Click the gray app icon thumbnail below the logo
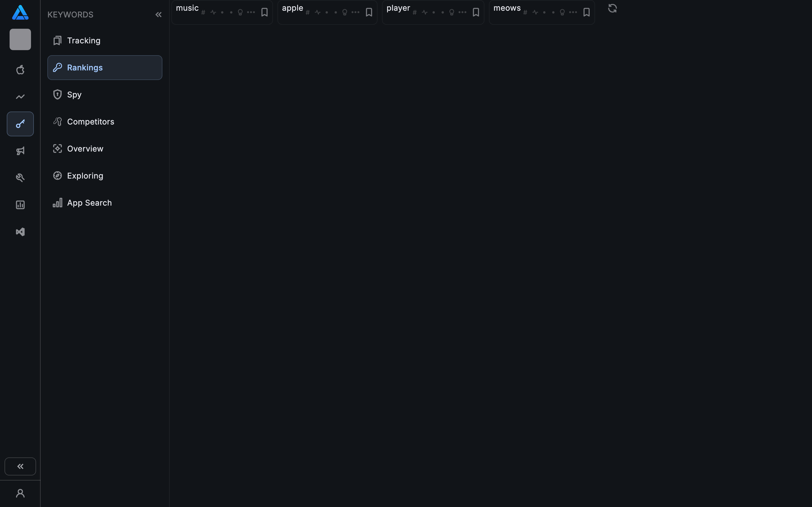Screen dimensions: 812x507 tap(20, 39)
